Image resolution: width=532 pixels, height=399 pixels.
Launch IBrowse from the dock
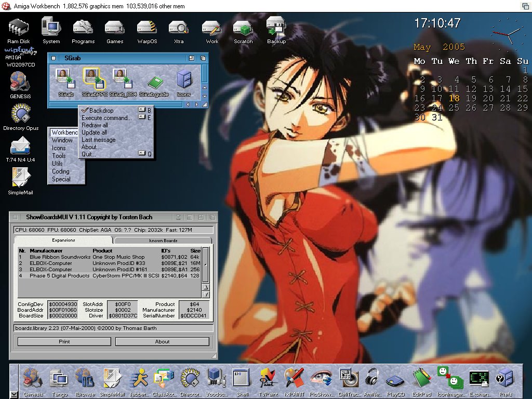point(85,382)
